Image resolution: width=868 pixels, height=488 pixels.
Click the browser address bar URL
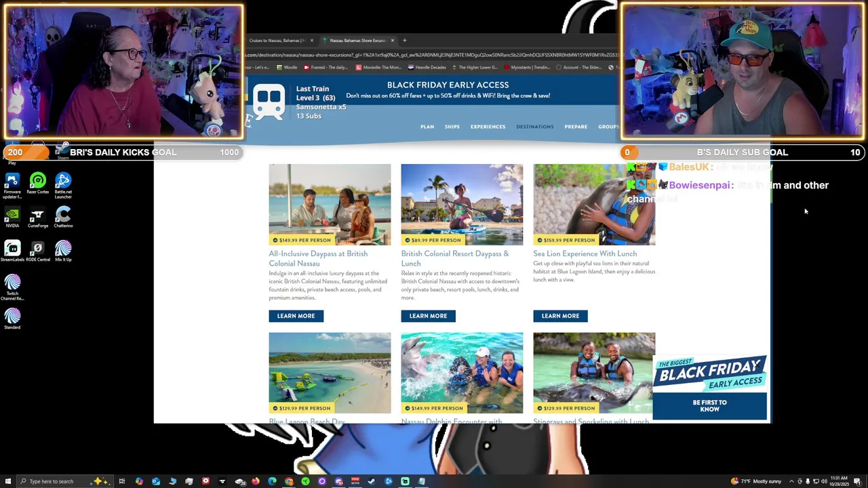432,54
